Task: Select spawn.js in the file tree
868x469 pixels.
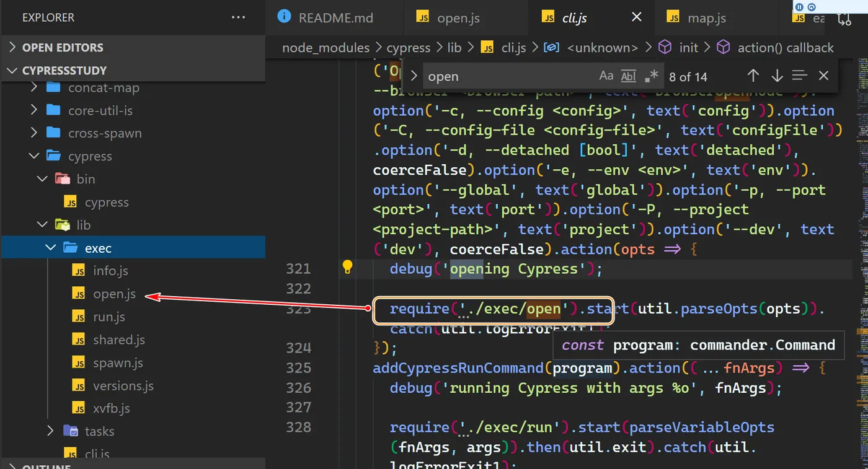Action: point(118,362)
